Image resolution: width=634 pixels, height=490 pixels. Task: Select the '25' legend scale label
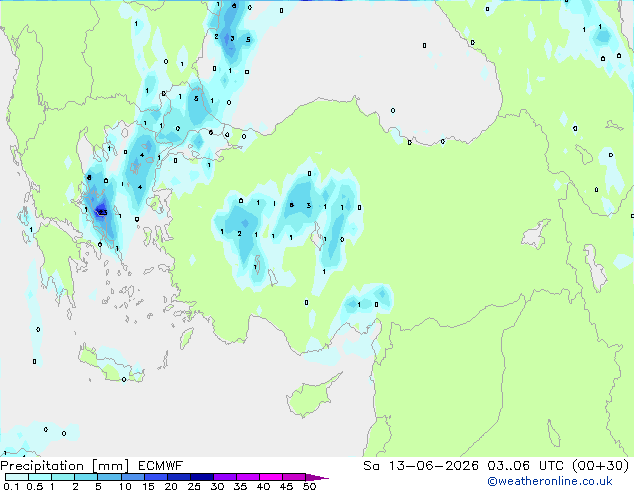(x=194, y=486)
